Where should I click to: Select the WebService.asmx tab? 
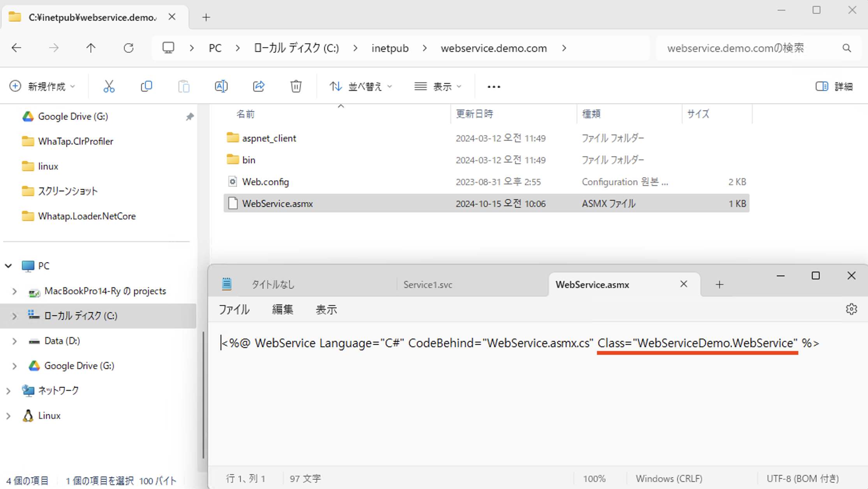point(592,284)
